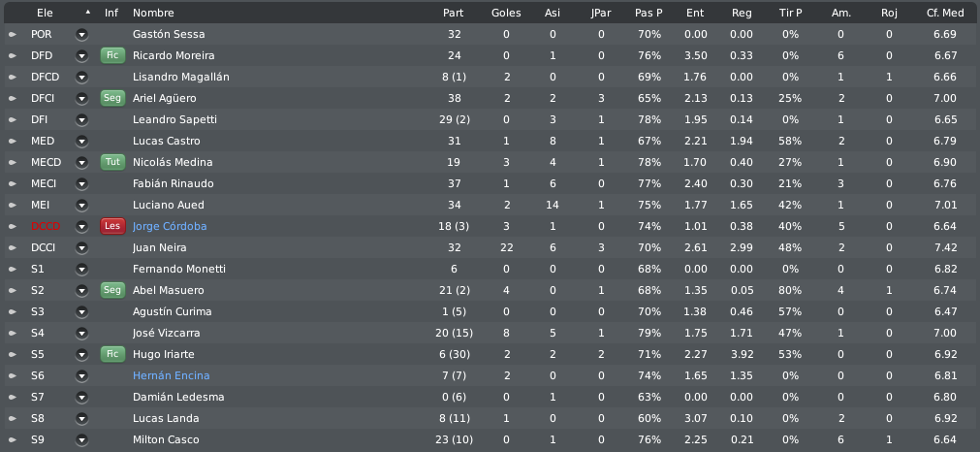
Task: Click the Les injury badge for Jorge Córdoba
Action: click(x=112, y=226)
